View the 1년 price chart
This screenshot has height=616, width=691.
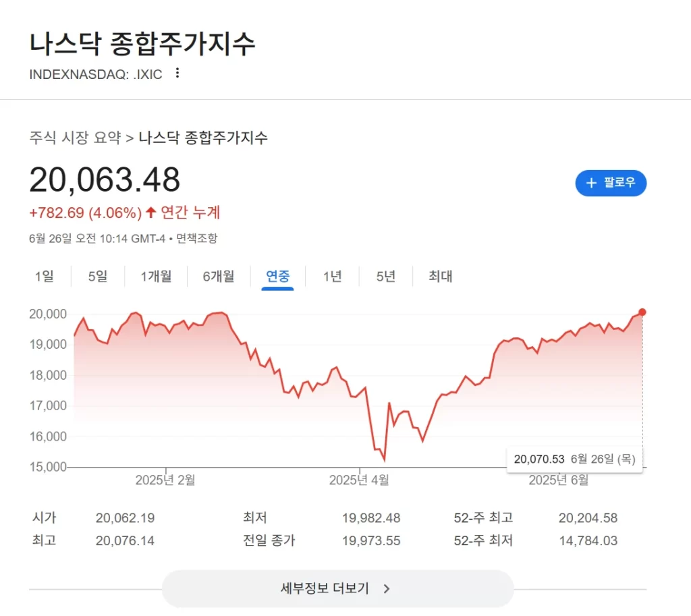[331, 276]
